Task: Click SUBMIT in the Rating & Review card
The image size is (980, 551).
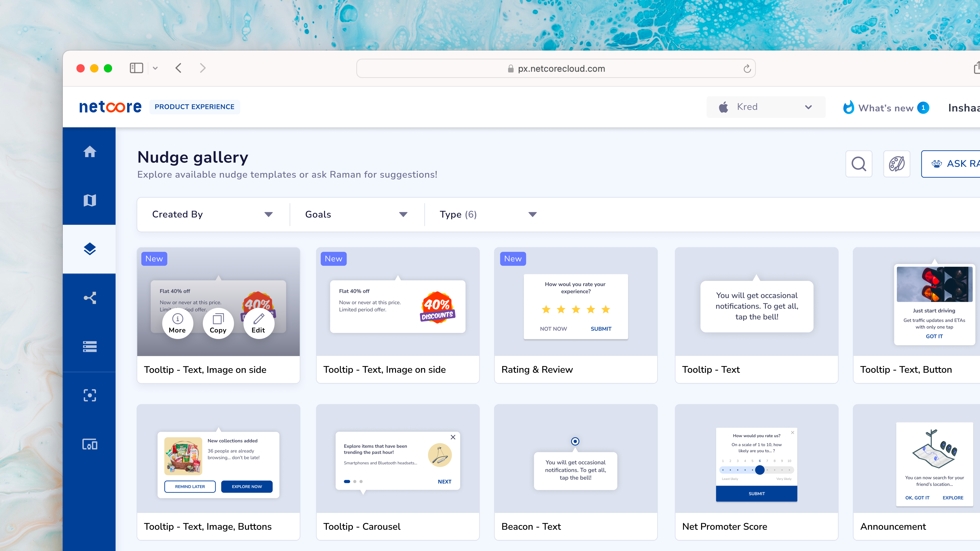Action: [601, 329]
